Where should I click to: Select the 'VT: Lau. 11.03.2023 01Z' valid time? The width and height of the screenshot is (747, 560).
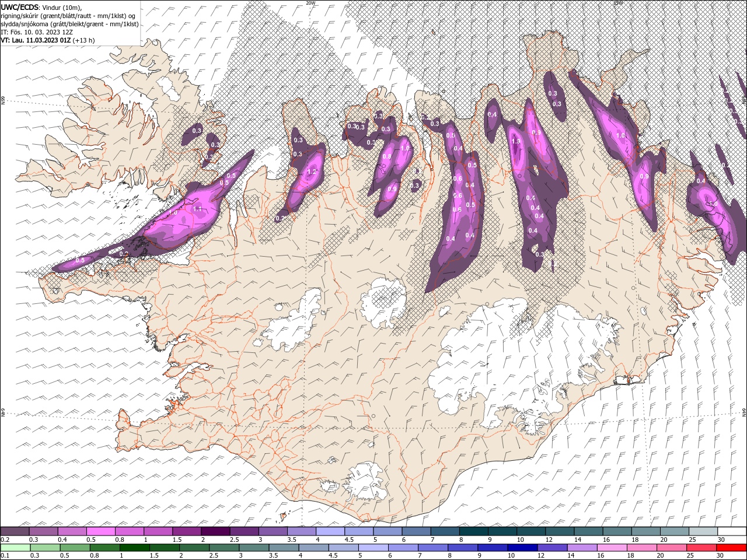tap(36, 40)
